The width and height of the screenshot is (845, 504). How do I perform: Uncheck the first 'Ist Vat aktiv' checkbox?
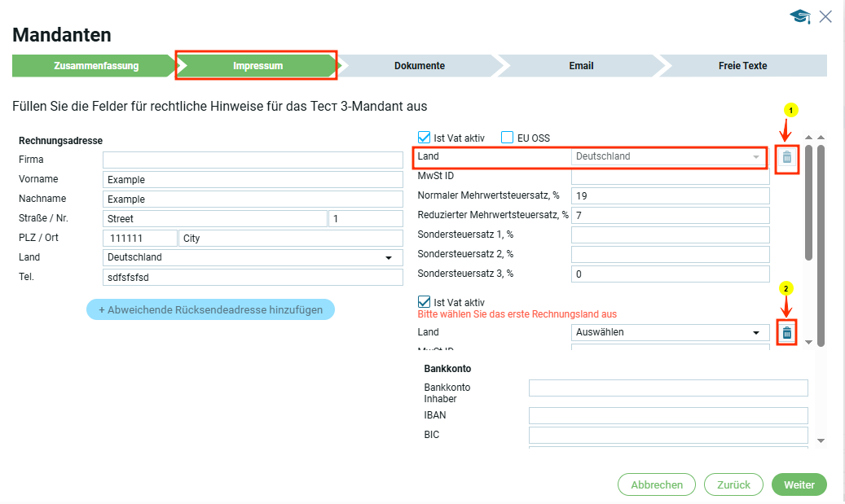click(x=424, y=138)
